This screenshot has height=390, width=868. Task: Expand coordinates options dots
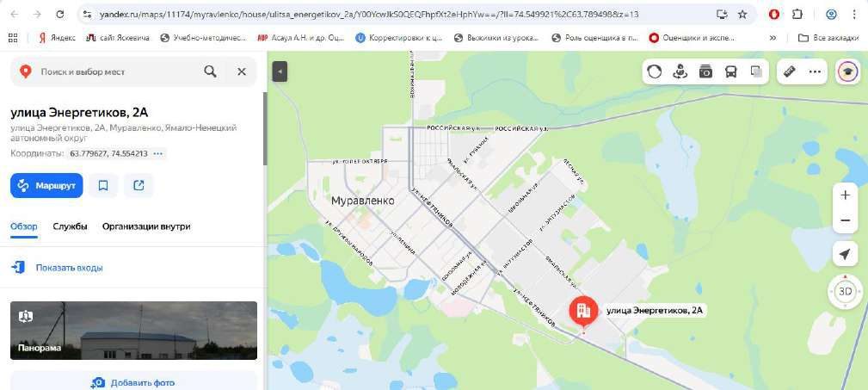click(158, 153)
